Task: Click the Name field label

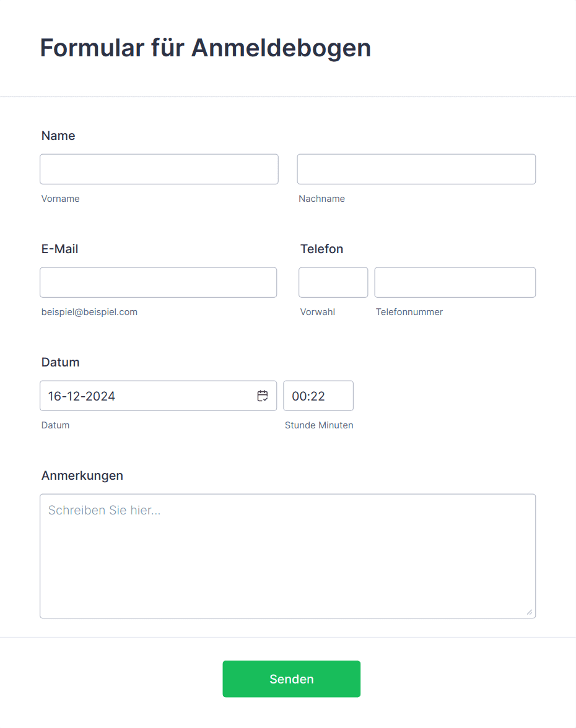Action: [58, 136]
